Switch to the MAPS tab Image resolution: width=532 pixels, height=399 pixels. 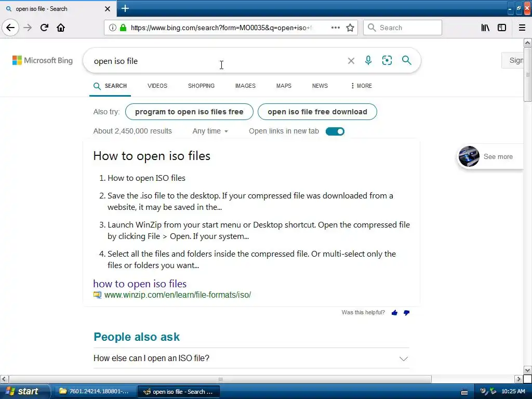(x=284, y=86)
